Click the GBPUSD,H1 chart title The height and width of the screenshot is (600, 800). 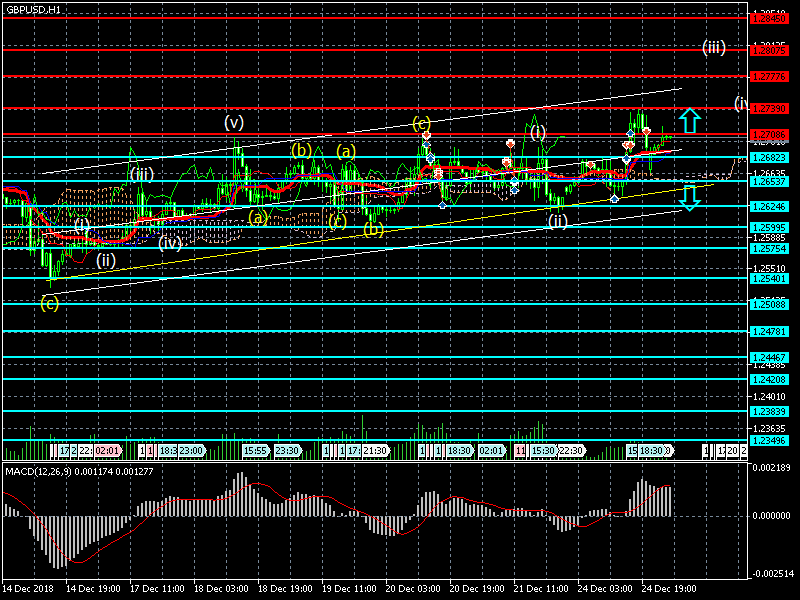[x=32, y=8]
